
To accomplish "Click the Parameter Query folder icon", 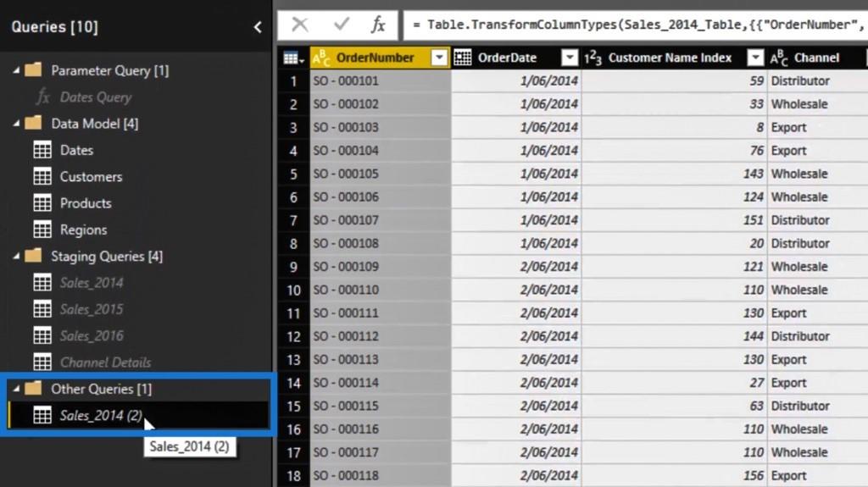I will [x=33, y=69].
